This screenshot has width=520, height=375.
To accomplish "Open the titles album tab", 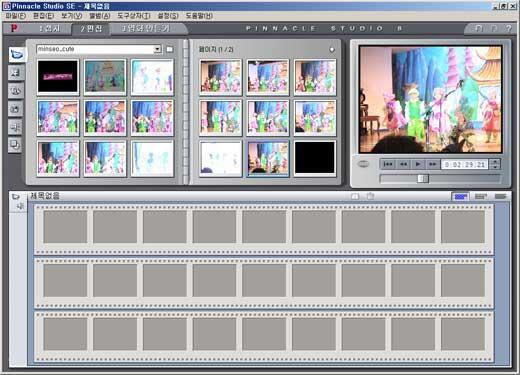I will (x=16, y=91).
